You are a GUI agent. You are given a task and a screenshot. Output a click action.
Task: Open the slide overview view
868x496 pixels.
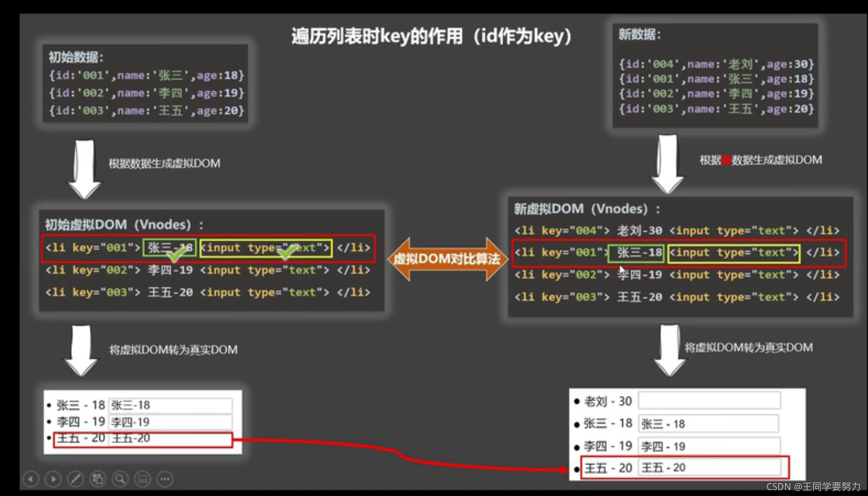click(x=97, y=479)
